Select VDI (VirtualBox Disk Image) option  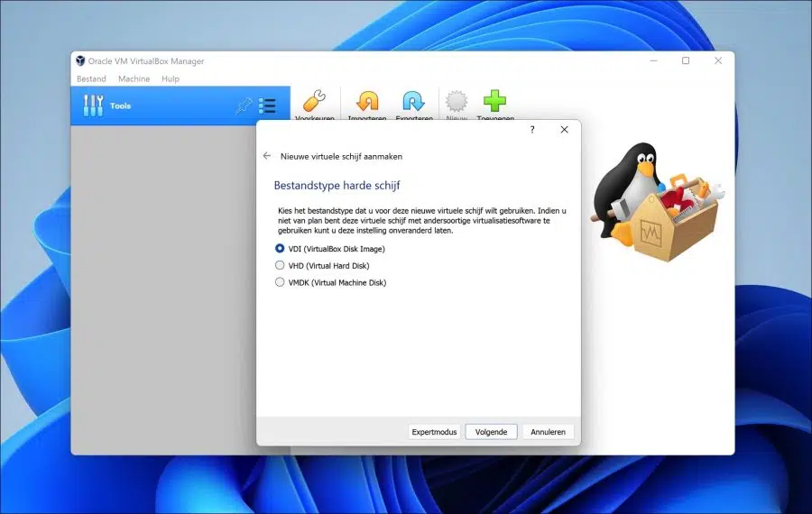(x=330, y=249)
